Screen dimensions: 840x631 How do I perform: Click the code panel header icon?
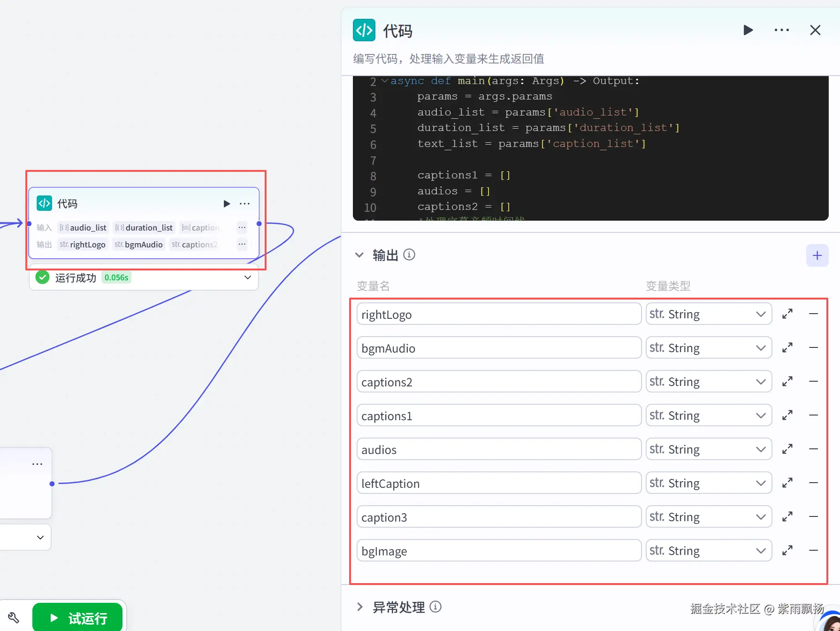[364, 31]
